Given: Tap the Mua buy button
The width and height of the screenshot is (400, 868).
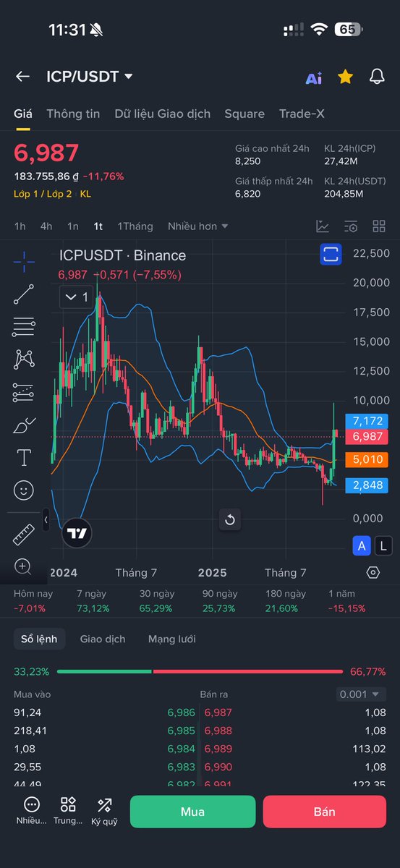Looking at the screenshot, I should tap(192, 812).
